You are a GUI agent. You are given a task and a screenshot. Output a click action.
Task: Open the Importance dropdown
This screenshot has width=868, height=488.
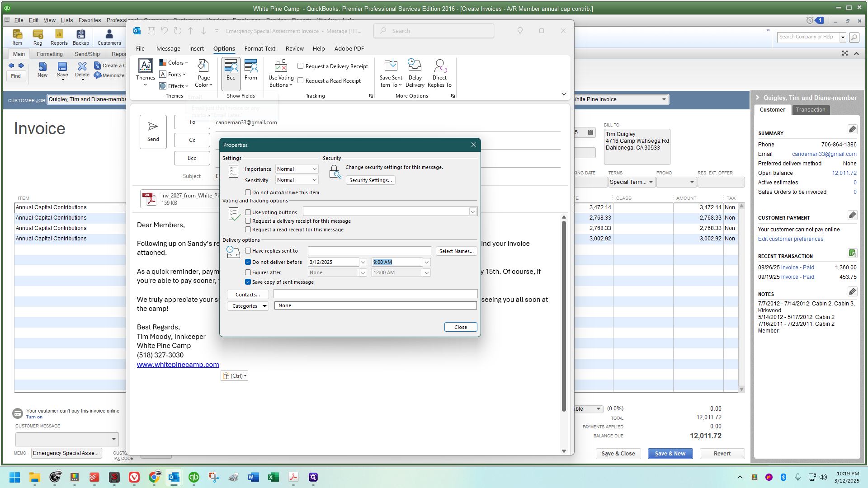click(297, 169)
